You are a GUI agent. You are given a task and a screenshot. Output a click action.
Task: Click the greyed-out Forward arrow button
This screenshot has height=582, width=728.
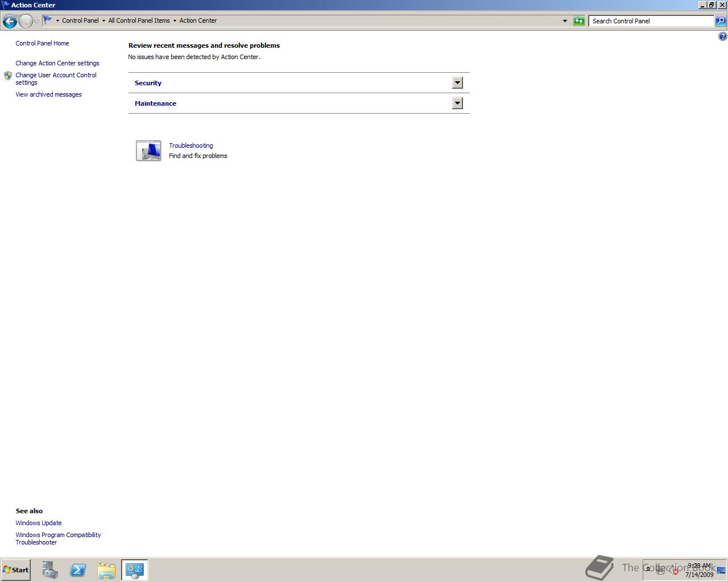pyautogui.click(x=26, y=21)
